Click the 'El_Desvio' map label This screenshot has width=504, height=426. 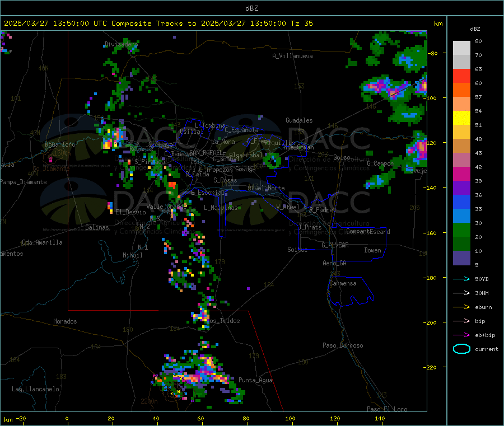coord(131,212)
